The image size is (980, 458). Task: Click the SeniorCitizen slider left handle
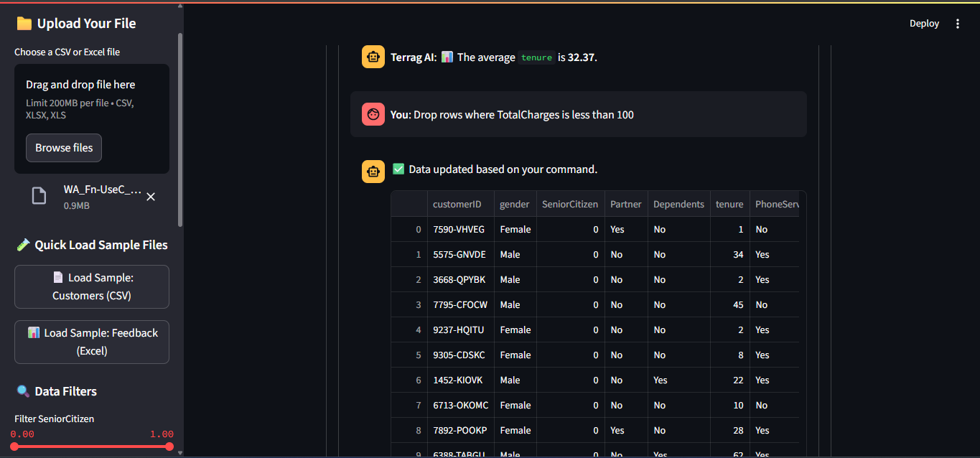[x=14, y=447]
